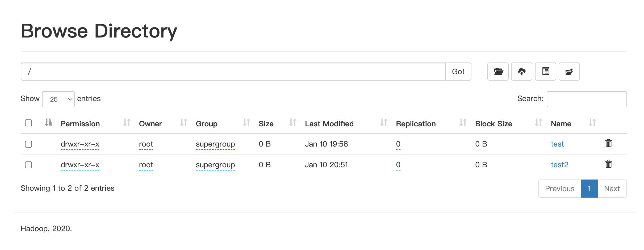Select page 1 in pagination
644x250 pixels.
click(589, 189)
